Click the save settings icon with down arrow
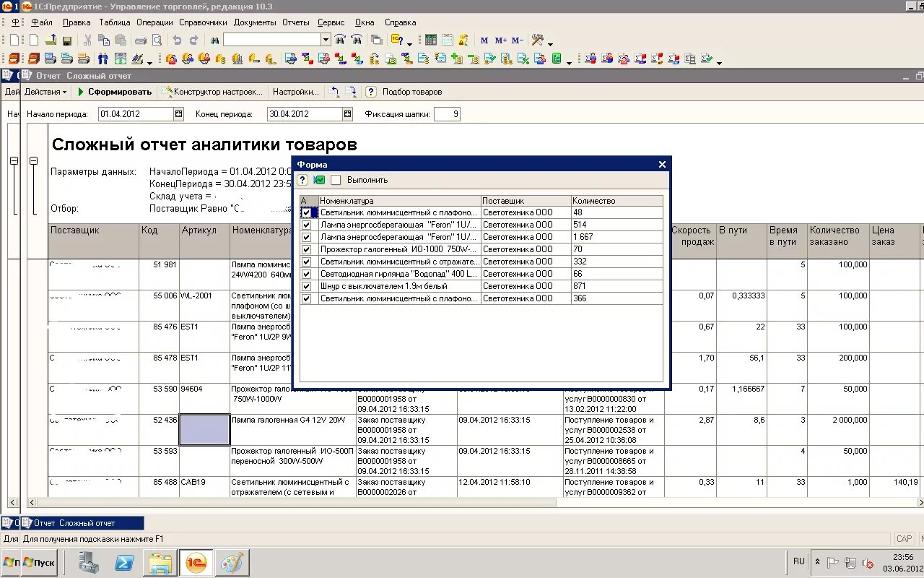The image size is (924, 578). coord(351,92)
